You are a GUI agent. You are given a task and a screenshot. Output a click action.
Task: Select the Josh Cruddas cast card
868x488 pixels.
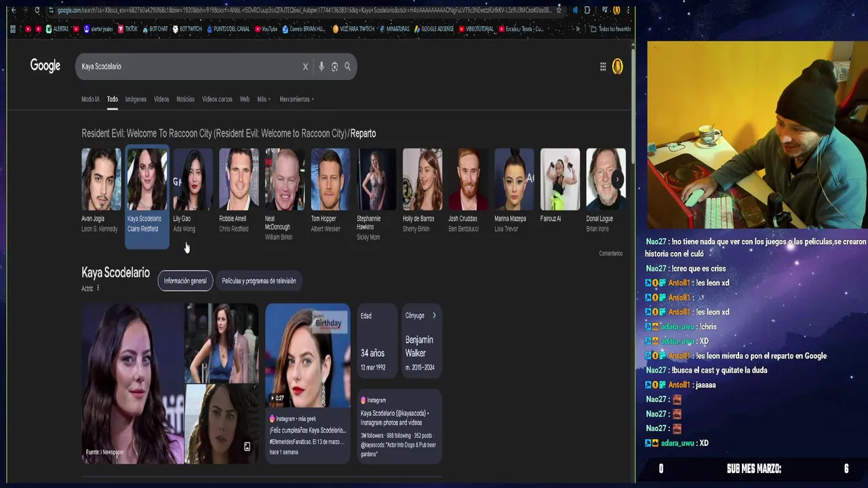469,190
